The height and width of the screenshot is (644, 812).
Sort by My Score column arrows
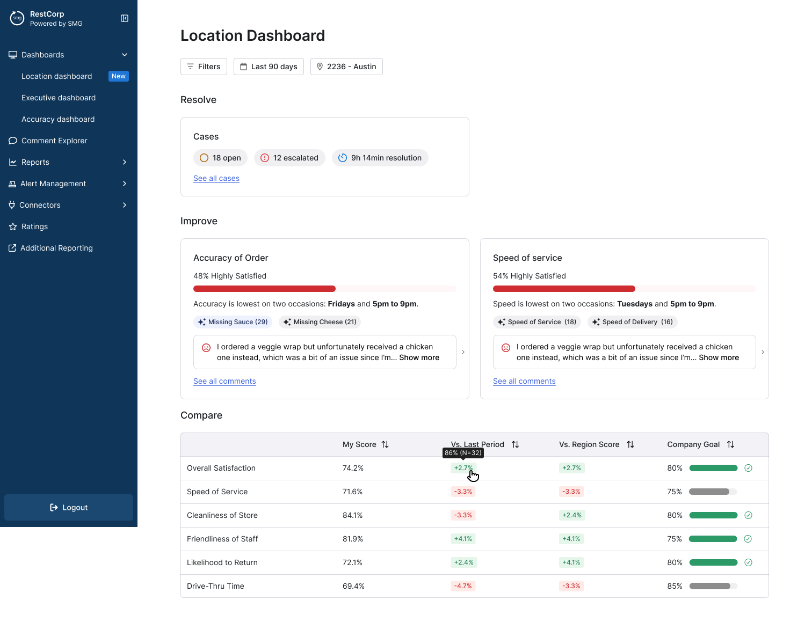385,444
